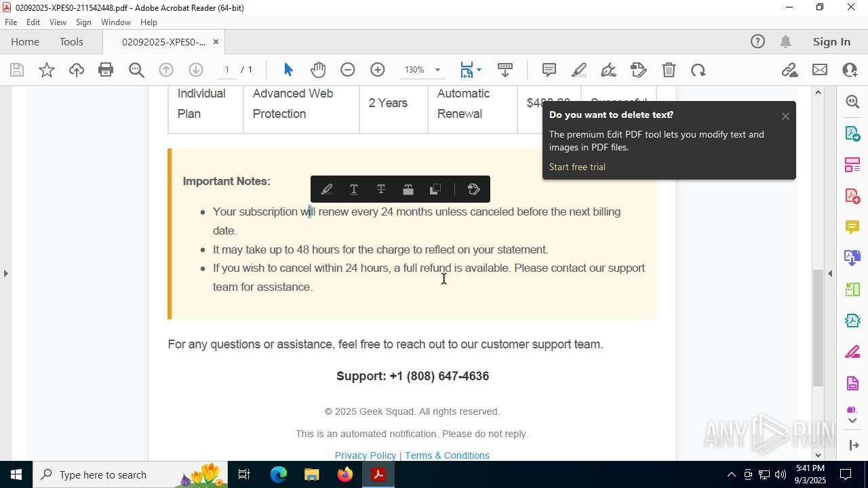Open the Help menu
This screenshot has width=868, height=488.
pyautogui.click(x=149, y=22)
